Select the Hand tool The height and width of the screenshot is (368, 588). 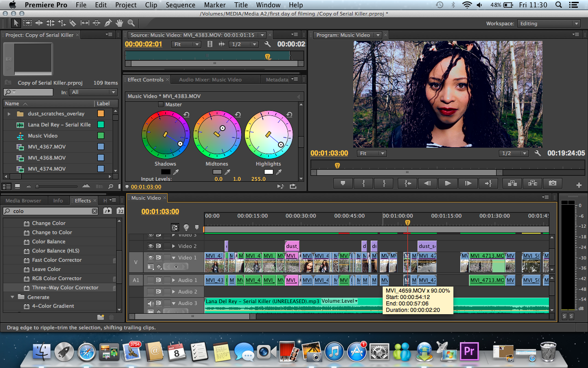click(119, 23)
